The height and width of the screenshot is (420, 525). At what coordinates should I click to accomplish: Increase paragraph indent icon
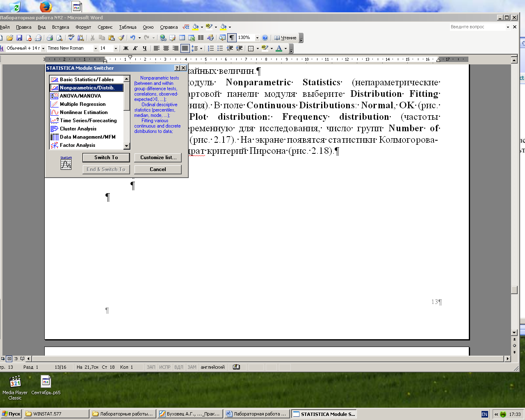coord(239,48)
